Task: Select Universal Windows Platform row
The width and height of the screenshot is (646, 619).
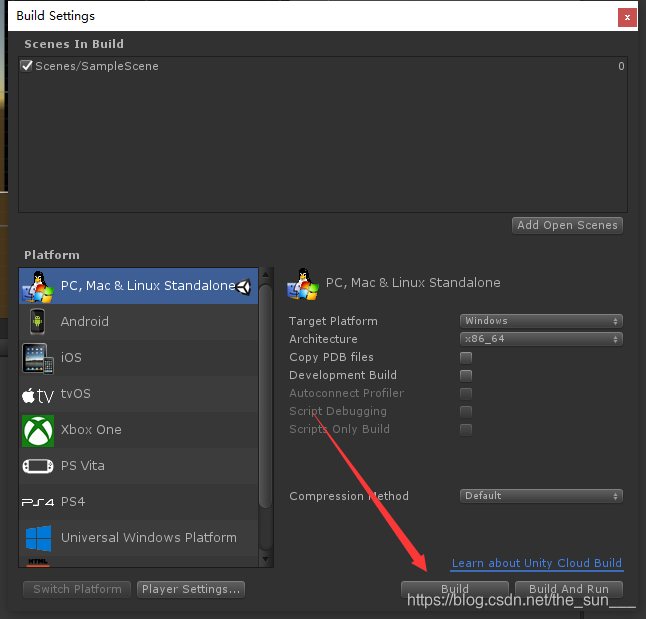Action: point(138,538)
